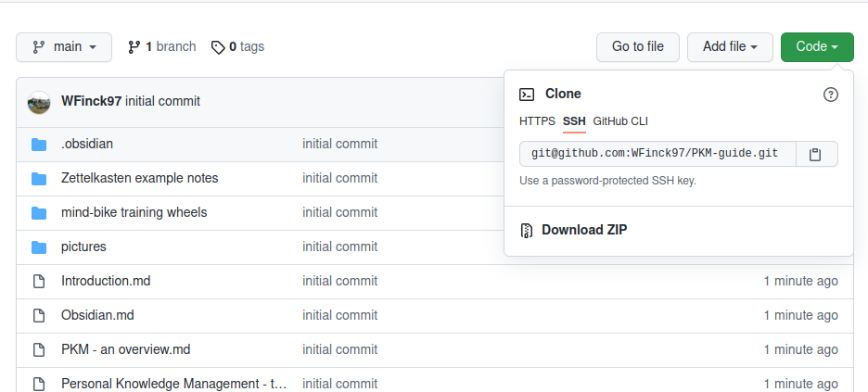Open the pictures folder
Image resolution: width=868 pixels, height=392 pixels.
83,247
